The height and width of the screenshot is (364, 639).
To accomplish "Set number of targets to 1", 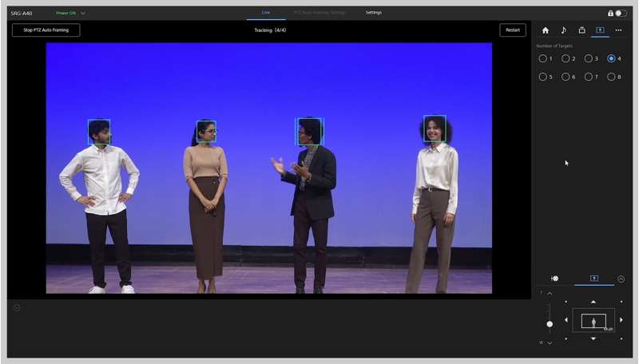I will 543,58.
